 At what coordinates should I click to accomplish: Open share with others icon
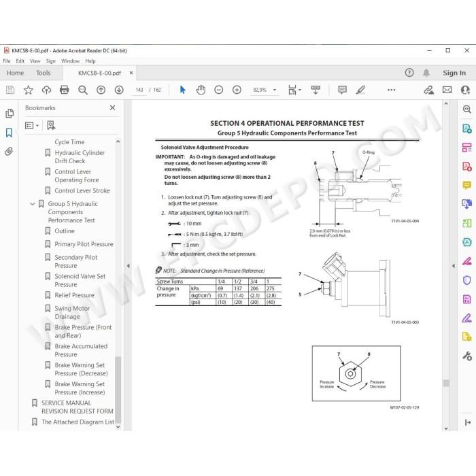(x=465, y=90)
